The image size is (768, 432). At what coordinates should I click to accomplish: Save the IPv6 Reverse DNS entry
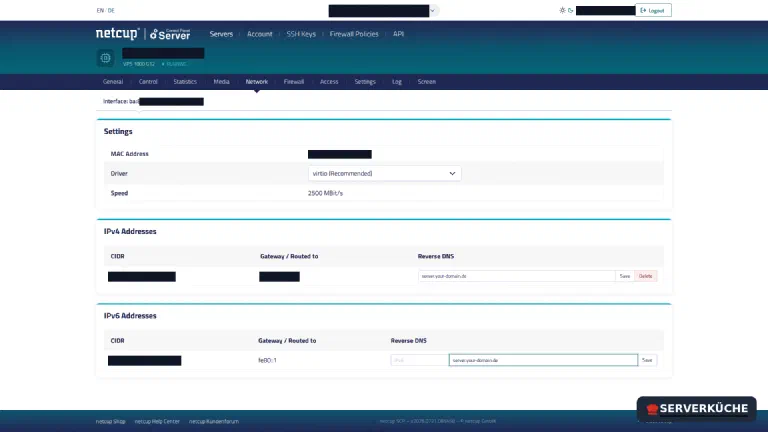pyautogui.click(x=647, y=360)
